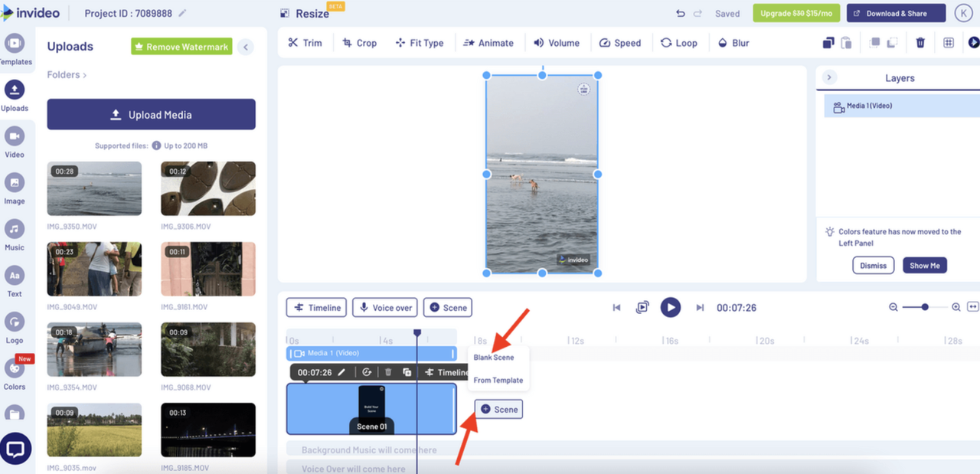This screenshot has height=474, width=980.
Task: Skip to the previous scene
Action: [x=616, y=307]
